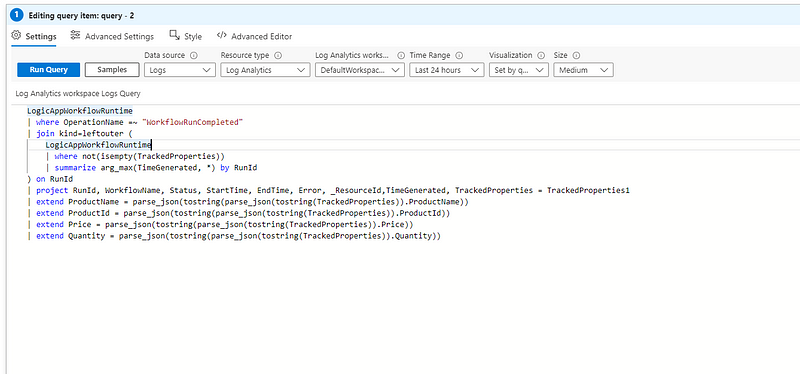Switch to the Advanced Editor tab
800x374 pixels.
pyautogui.click(x=254, y=36)
